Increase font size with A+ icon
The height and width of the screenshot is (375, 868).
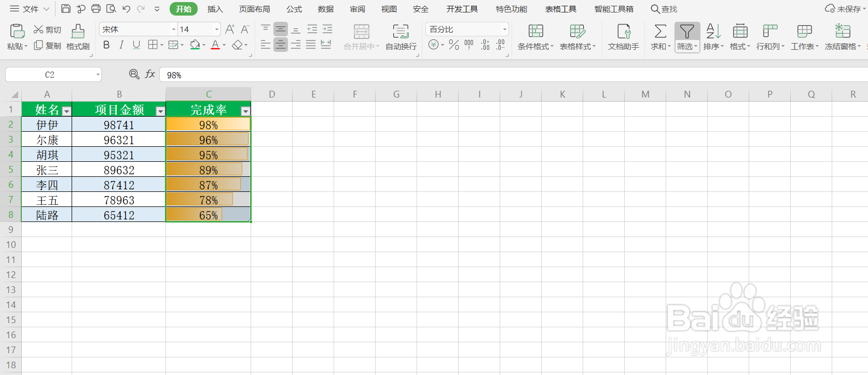230,29
